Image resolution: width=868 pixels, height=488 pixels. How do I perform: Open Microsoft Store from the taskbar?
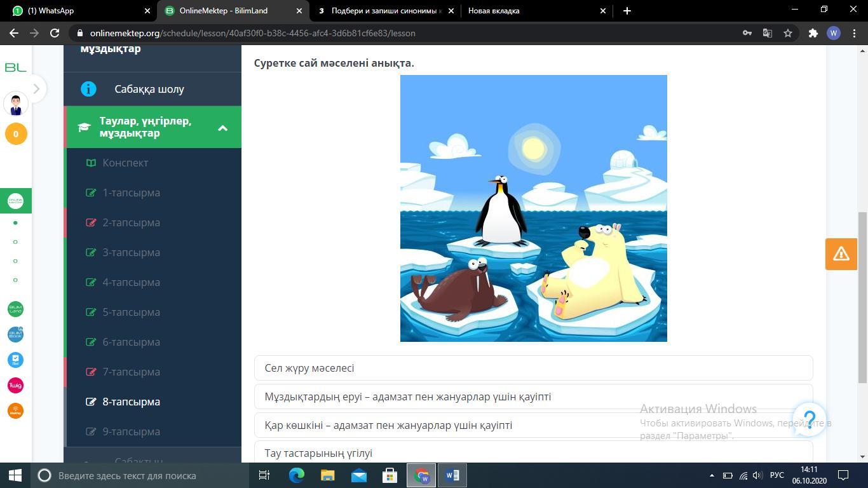390,475
